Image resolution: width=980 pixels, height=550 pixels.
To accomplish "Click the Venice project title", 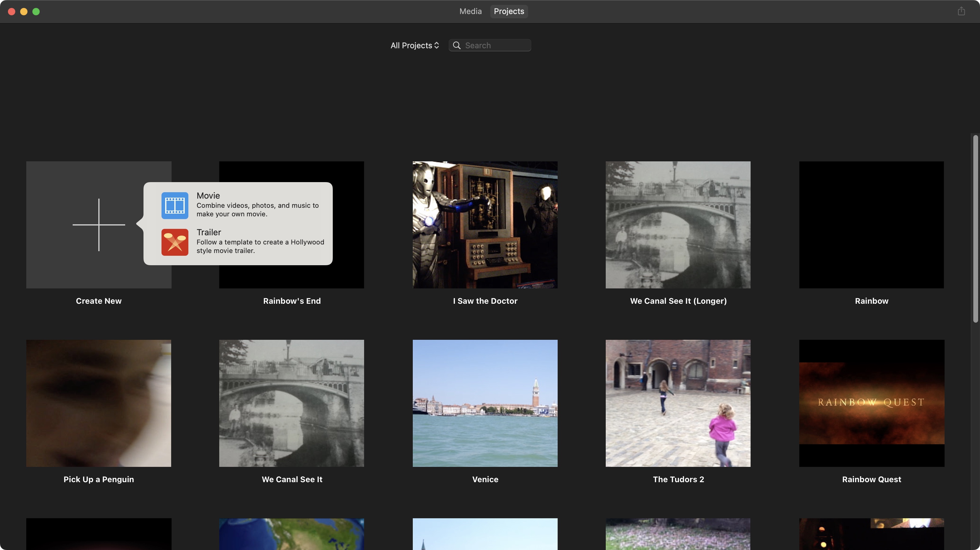I will [x=485, y=479].
